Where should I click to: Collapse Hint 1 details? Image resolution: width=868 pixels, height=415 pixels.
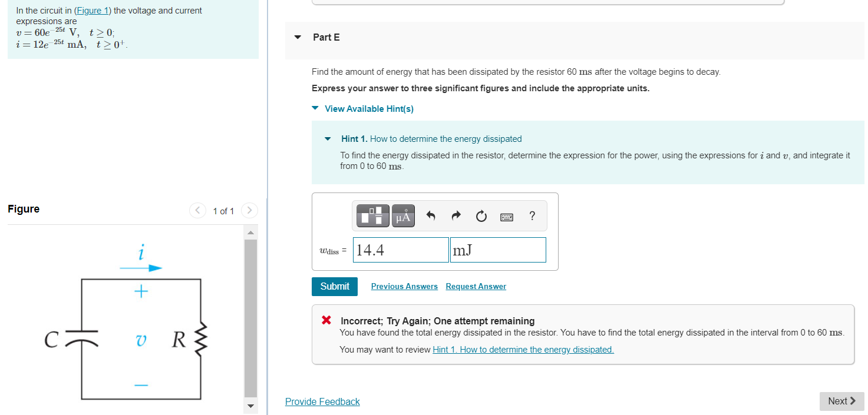328,140
